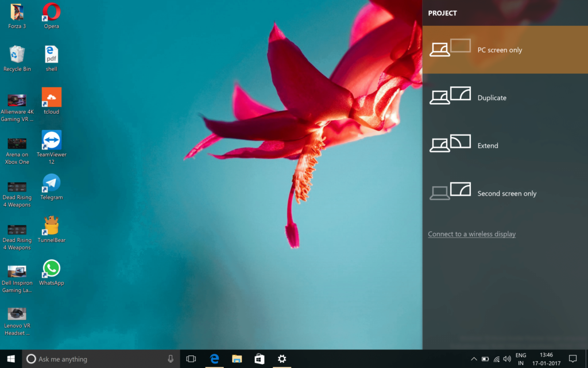Select the Lenovo VR Headset file
This screenshot has height=368, width=588.
[17, 322]
